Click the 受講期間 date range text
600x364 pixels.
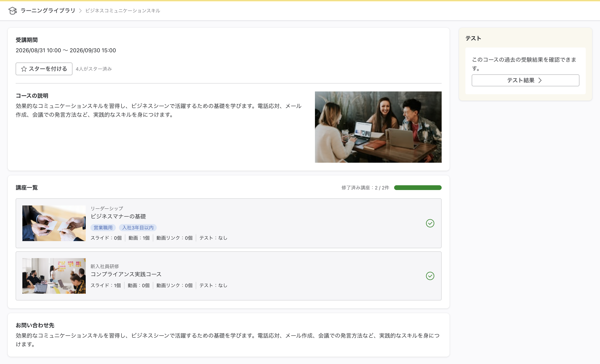(x=66, y=50)
